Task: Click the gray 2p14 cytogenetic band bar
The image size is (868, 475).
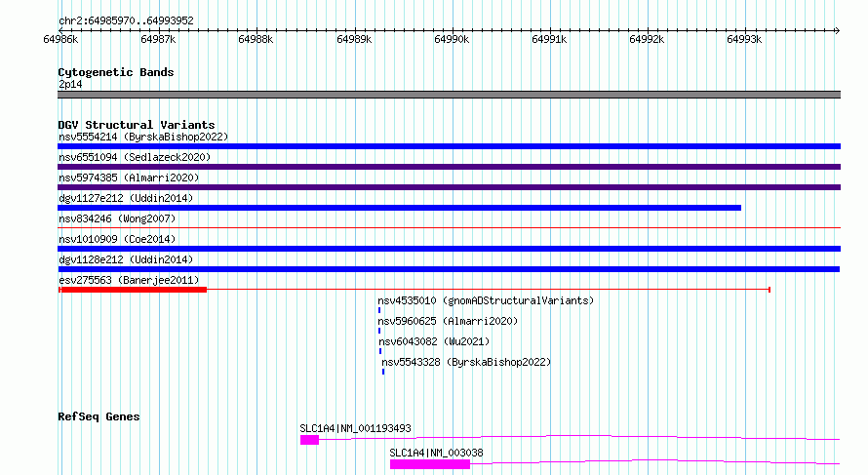Action: pyautogui.click(x=449, y=95)
